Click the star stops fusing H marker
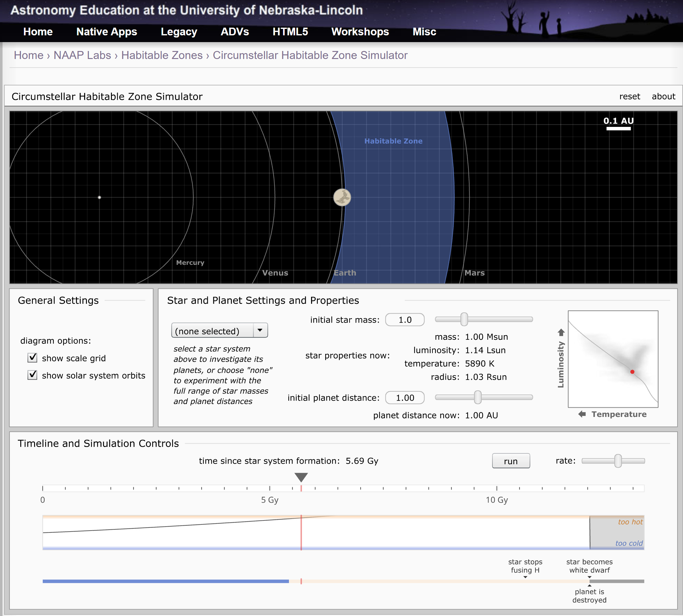This screenshot has width=683, height=616. pos(525,577)
